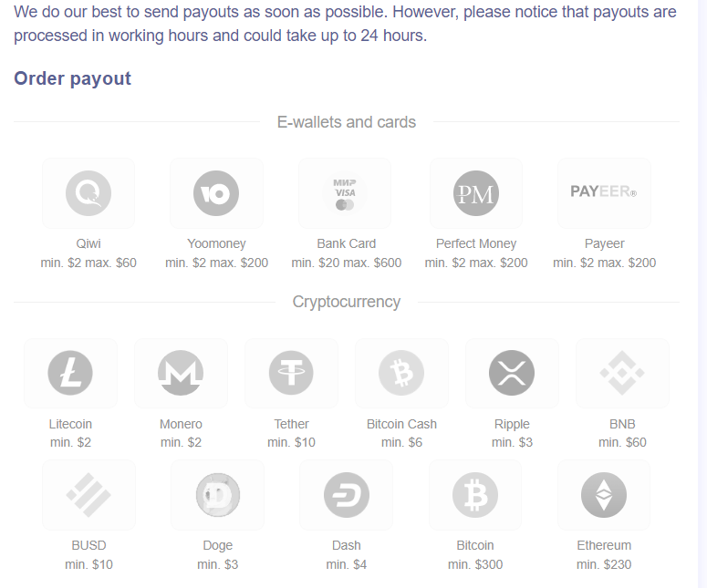Choose the Tether payout icon
Image resolution: width=707 pixels, height=588 pixels.
(x=291, y=373)
